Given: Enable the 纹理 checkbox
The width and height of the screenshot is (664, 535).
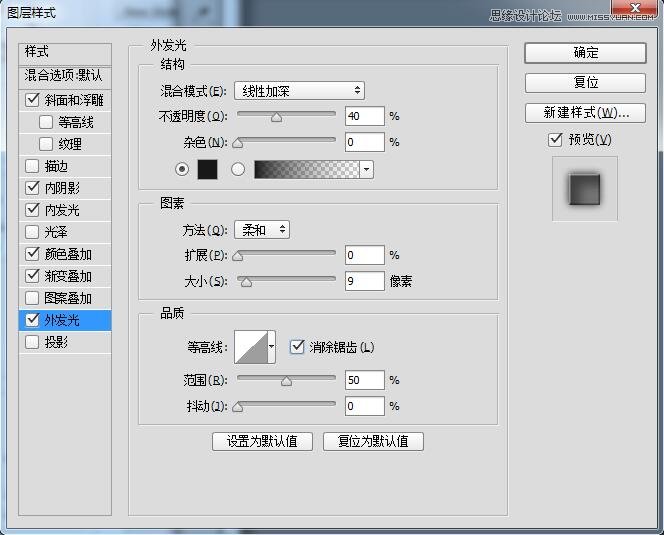Looking at the screenshot, I should coord(46,144).
